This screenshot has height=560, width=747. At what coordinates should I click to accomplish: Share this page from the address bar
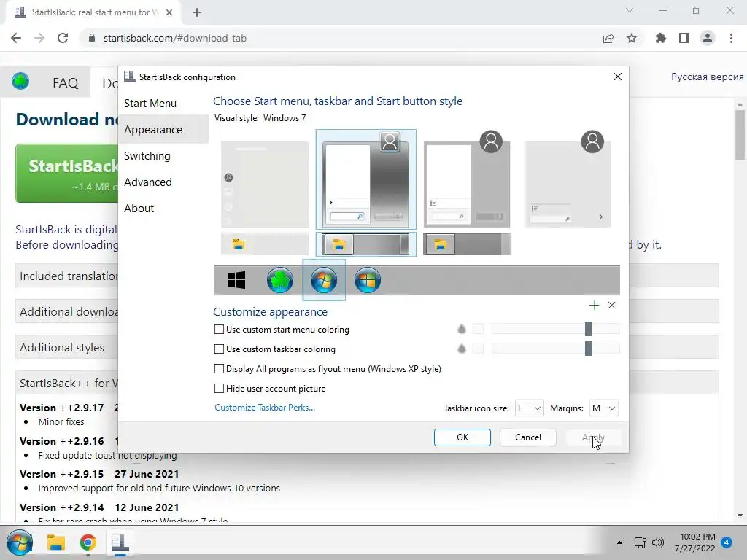point(608,38)
